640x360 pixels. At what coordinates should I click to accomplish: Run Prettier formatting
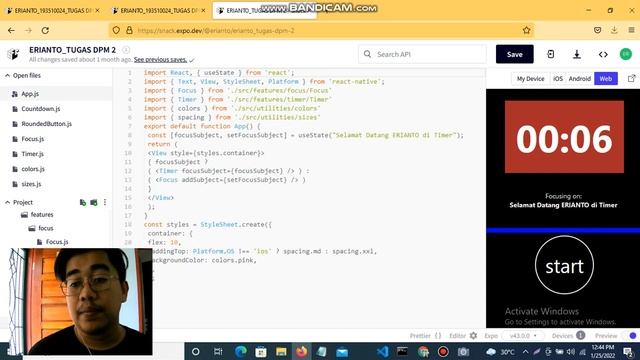point(425,336)
